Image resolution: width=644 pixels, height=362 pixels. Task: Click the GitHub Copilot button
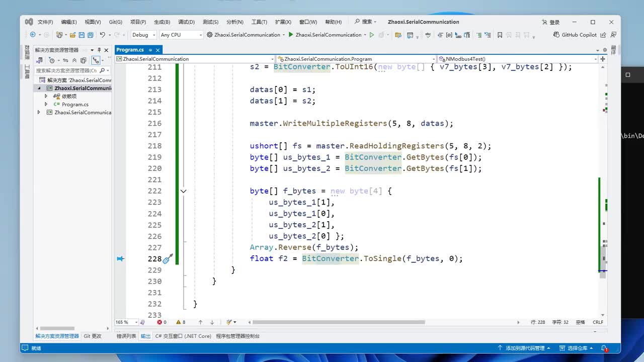click(x=575, y=35)
